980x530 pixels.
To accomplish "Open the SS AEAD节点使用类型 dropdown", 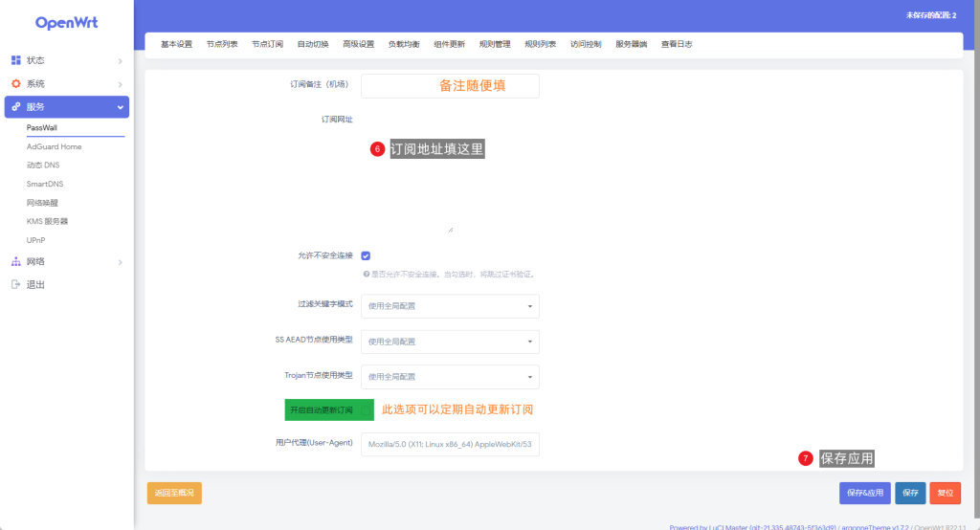I will click(x=450, y=342).
